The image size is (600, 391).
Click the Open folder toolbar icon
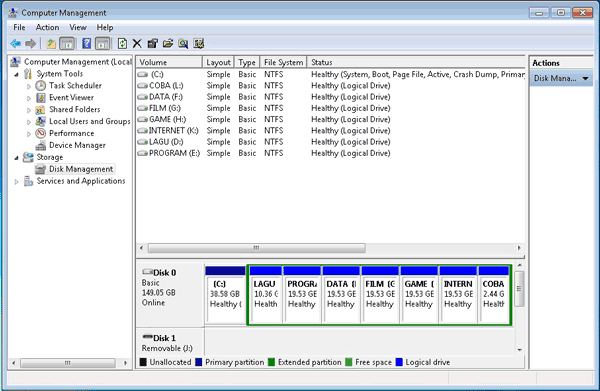(x=168, y=44)
